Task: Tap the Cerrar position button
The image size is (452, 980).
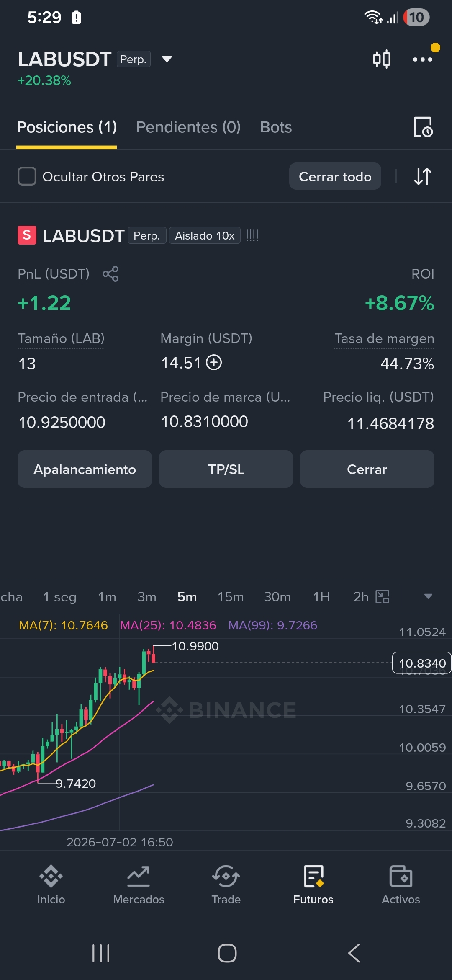Action: pos(367,469)
